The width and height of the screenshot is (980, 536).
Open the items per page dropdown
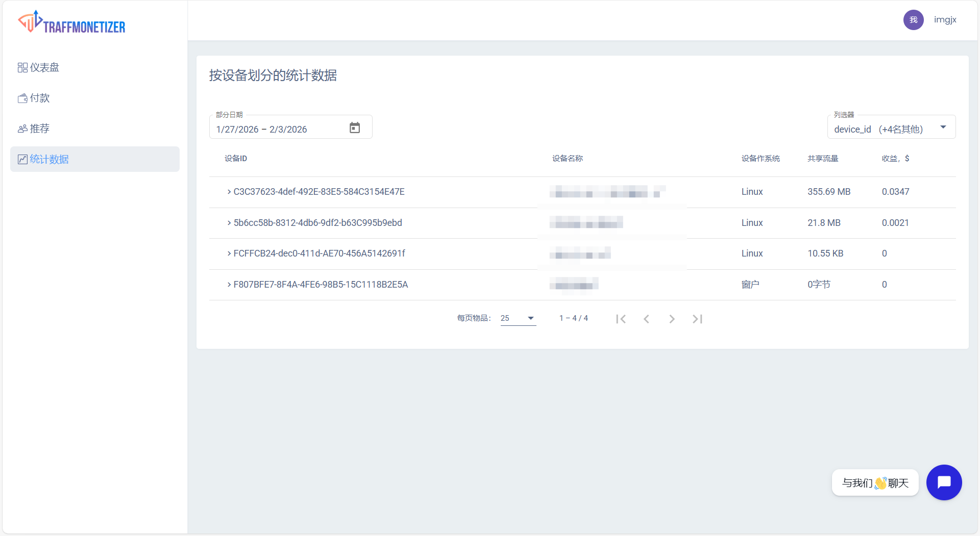pyautogui.click(x=518, y=318)
